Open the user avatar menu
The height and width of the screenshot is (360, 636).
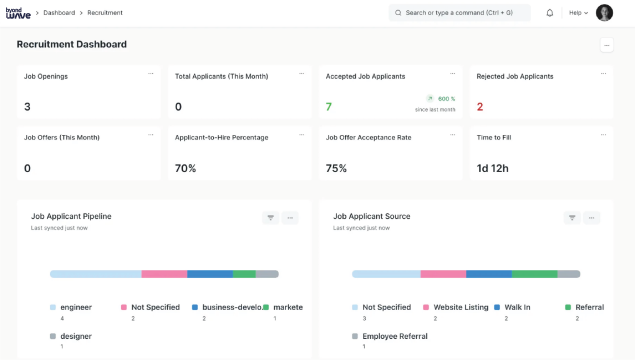pos(604,13)
